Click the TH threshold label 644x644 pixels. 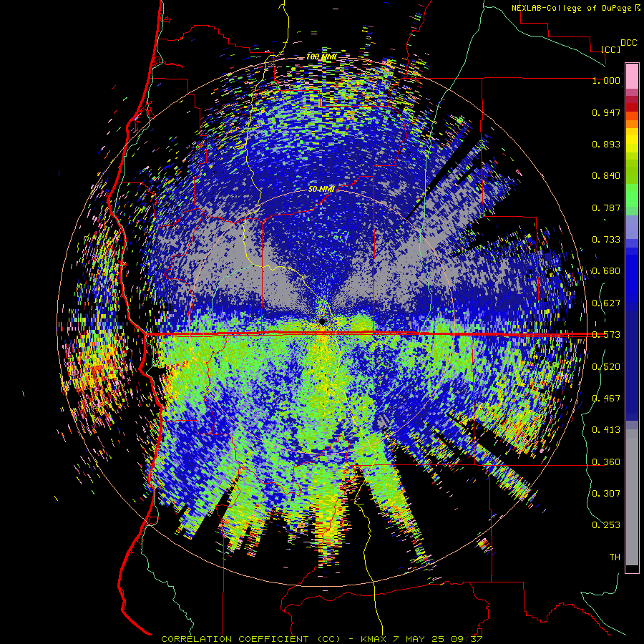[615, 557]
